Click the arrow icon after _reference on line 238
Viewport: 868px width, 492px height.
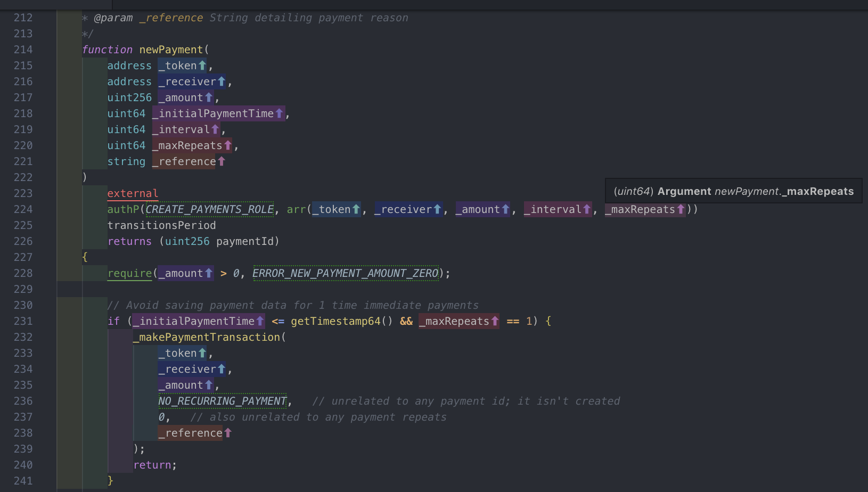coord(228,433)
